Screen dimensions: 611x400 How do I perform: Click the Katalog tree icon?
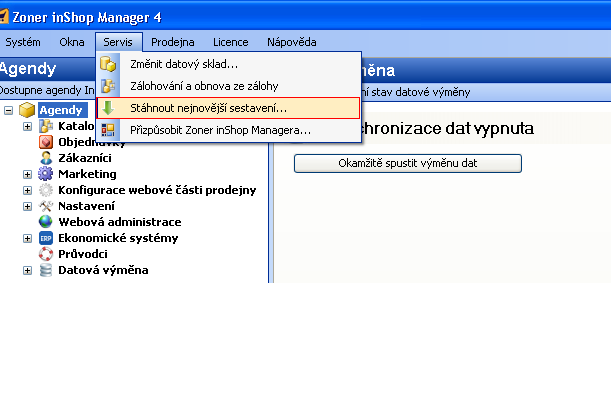tap(46, 126)
